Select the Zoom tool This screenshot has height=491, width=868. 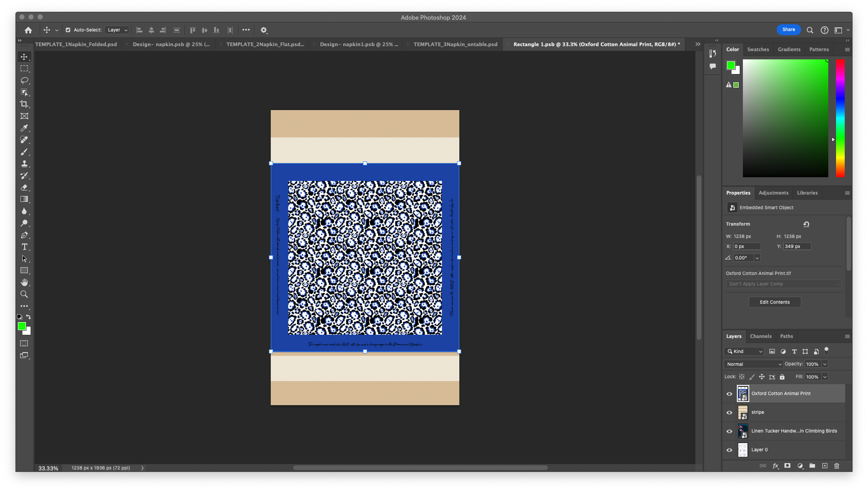click(x=24, y=294)
